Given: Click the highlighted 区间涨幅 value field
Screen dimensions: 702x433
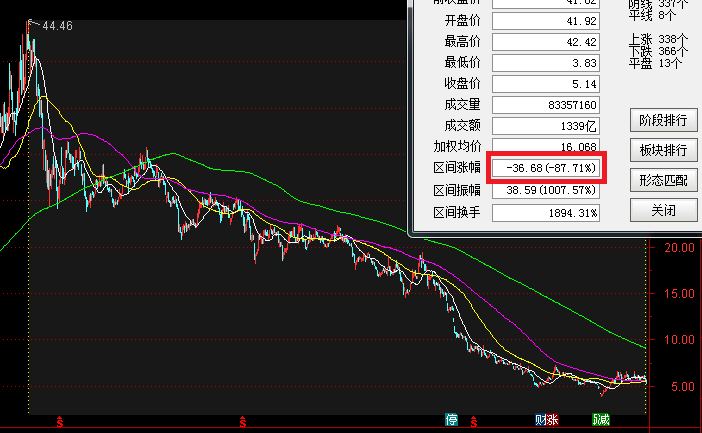Looking at the screenshot, I should coord(551,167).
